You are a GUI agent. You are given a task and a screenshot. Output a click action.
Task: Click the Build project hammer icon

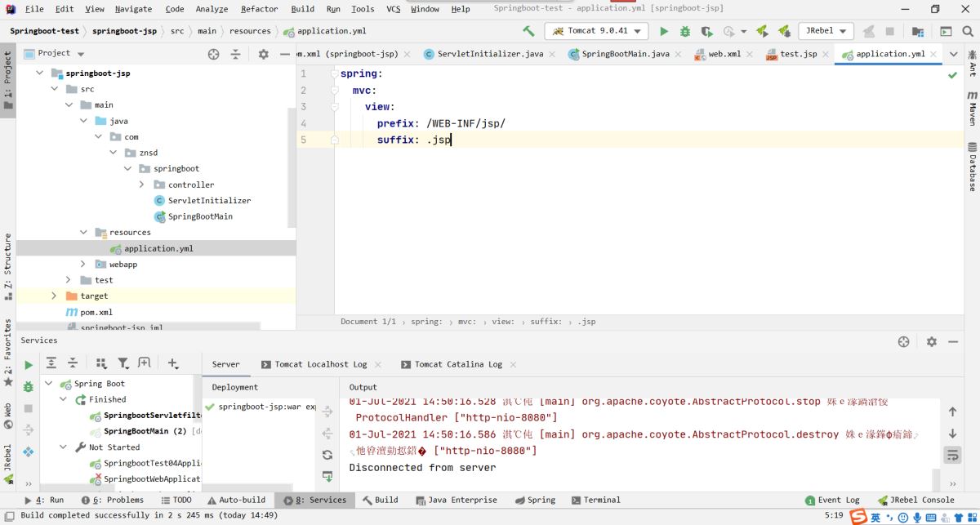click(528, 31)
